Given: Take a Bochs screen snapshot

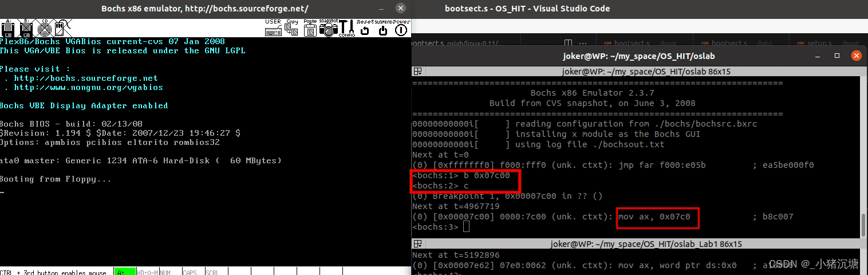Looking at the screenshot, I should [x=329, y=28].
